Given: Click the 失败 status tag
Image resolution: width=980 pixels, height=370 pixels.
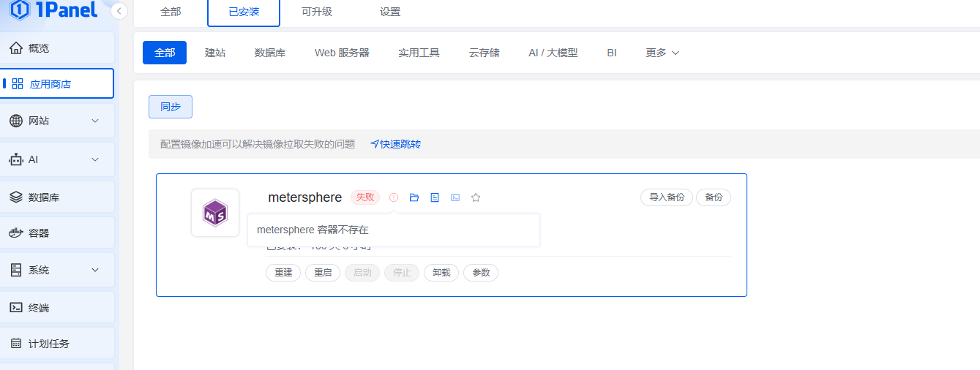Looking at the screenshot, I should 365,197.
